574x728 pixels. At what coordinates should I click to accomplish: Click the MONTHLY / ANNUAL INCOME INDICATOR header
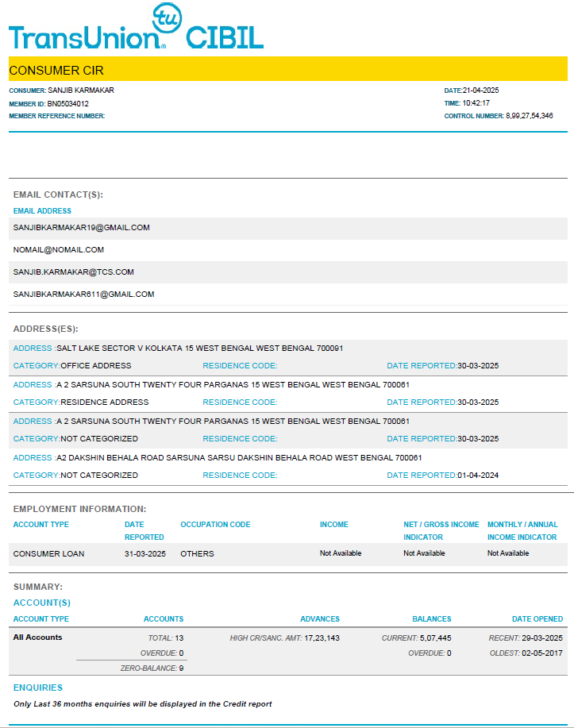coord(522,530)
